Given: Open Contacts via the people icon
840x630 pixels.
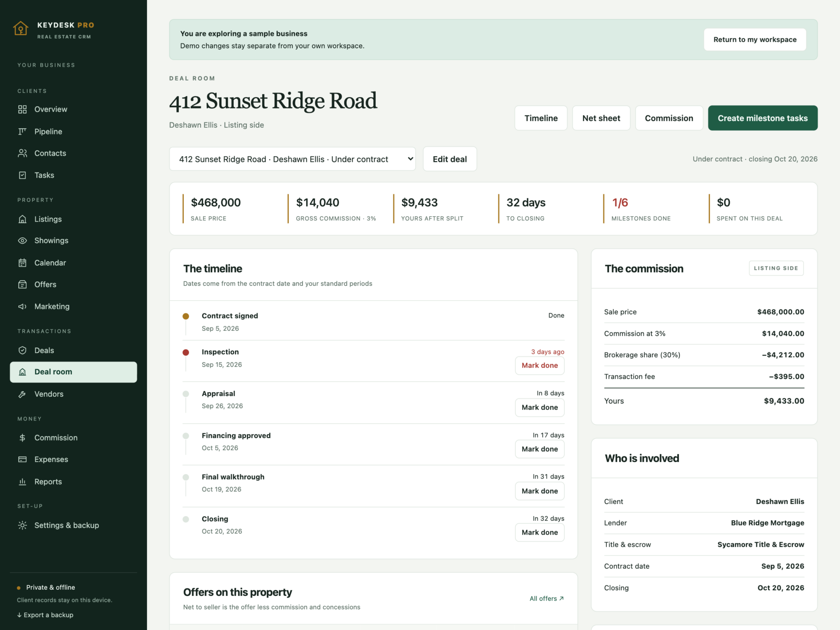Looking at the screenshot, I should point(22,153).
